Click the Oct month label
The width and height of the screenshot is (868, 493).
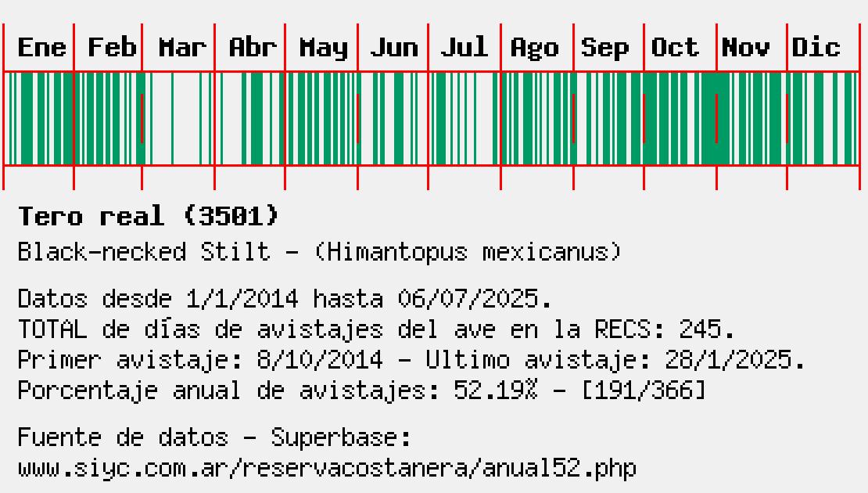(675, 48)
